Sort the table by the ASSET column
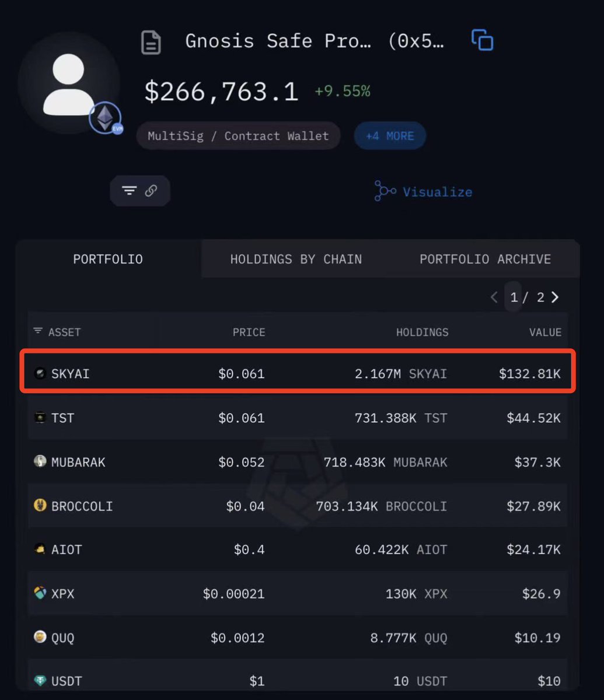This screenshot has height=700, width=604. tap(57, 332)
